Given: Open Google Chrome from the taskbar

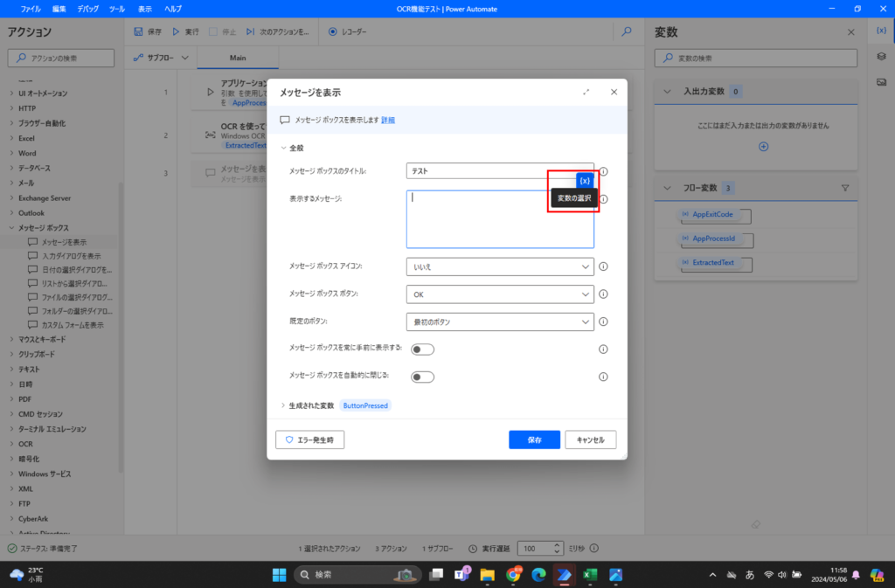Looking at the screenshot, I should point(513,575).
